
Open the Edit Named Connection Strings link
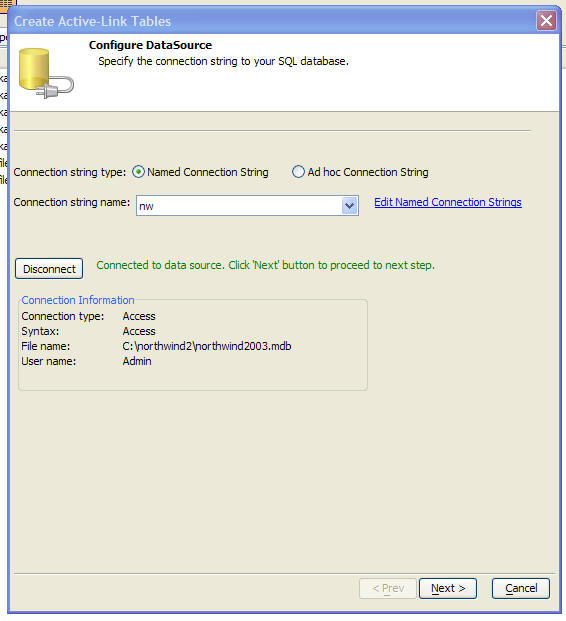pos(448,202)
